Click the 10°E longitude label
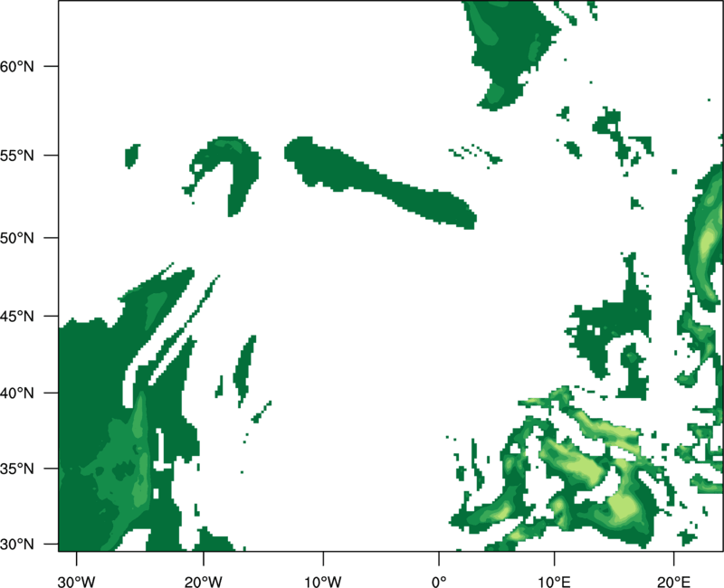This screenshot has height=588, width=724. point(554,582)
